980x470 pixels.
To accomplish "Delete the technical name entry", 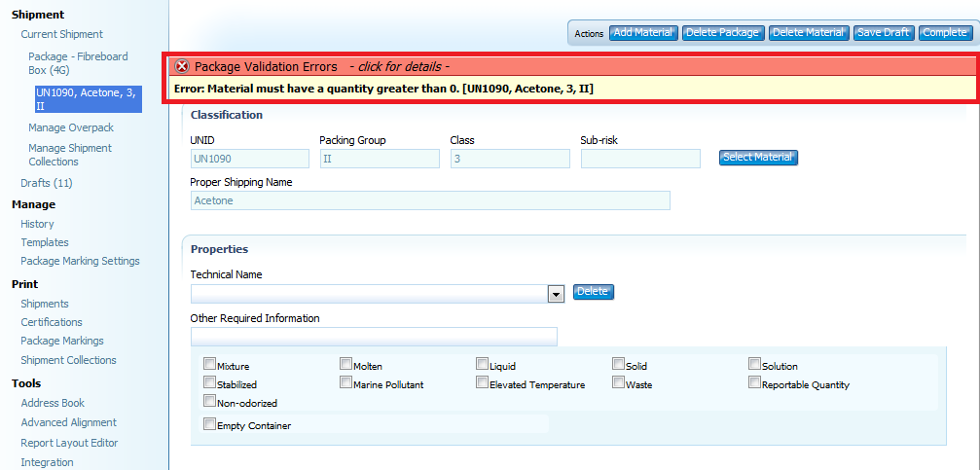I will (593, 292).
